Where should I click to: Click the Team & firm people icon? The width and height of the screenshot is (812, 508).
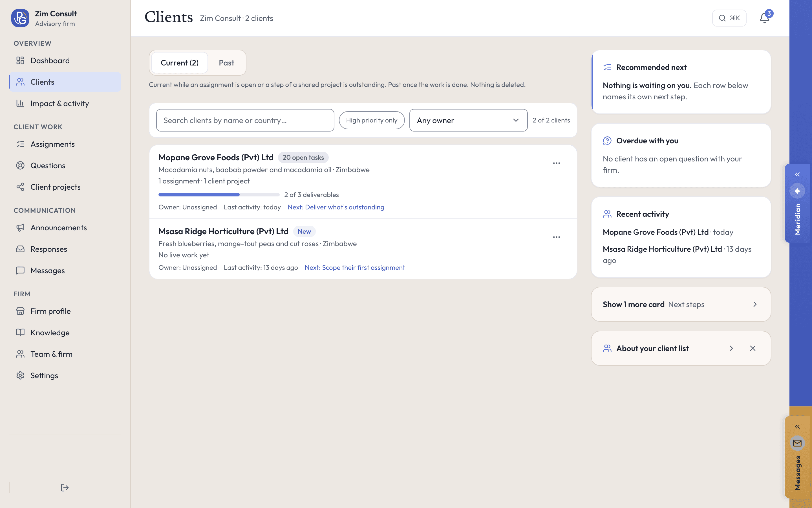[20, 354]
